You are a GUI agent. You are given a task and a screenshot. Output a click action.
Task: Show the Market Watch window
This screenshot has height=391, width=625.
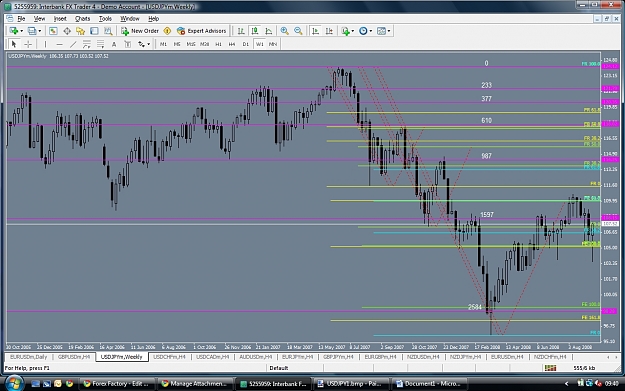tap(53, 31)
